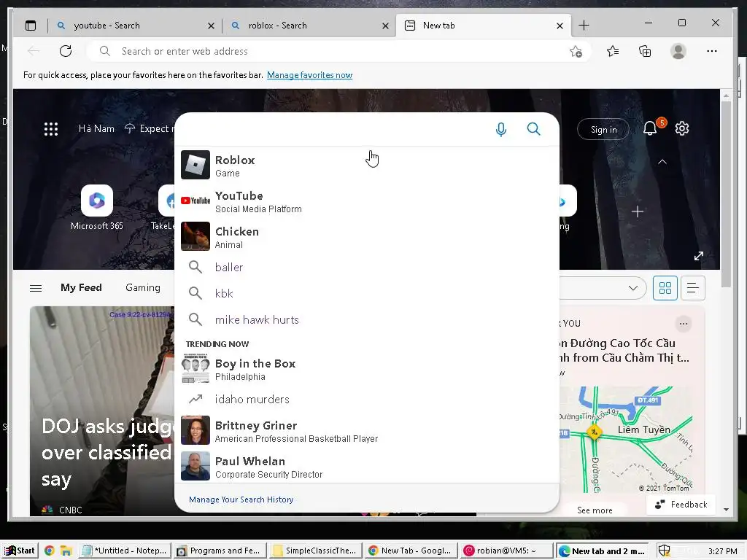This screenshot has height=560, width=747.
Task: Open the Favorites list icon
Action: (613, 51)
